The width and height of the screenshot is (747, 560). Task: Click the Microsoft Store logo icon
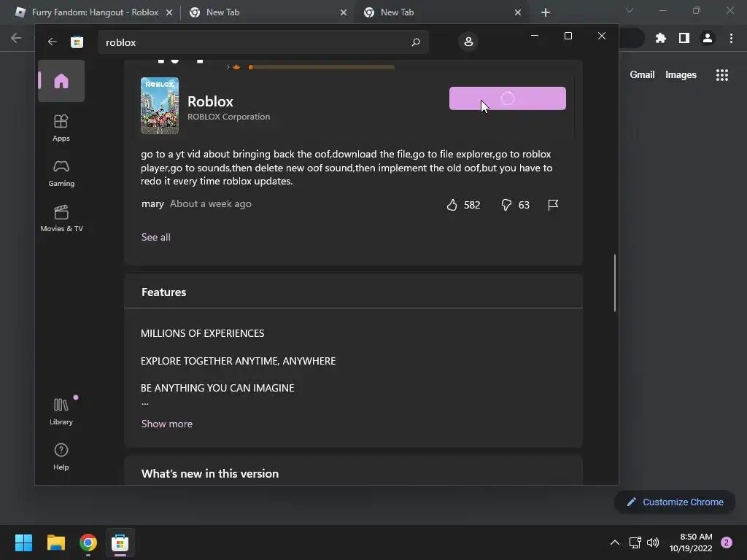point(77,42)
